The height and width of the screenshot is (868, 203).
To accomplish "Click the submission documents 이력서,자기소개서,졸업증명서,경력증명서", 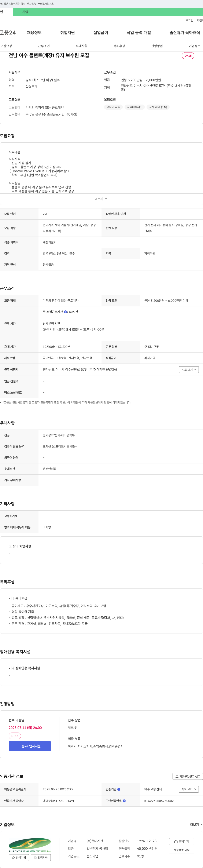I will (x=96, y=746).
